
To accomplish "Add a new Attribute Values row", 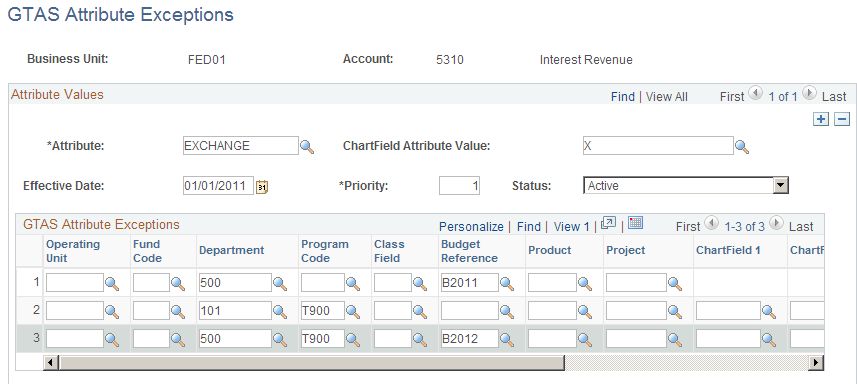I will click(821, 119).
